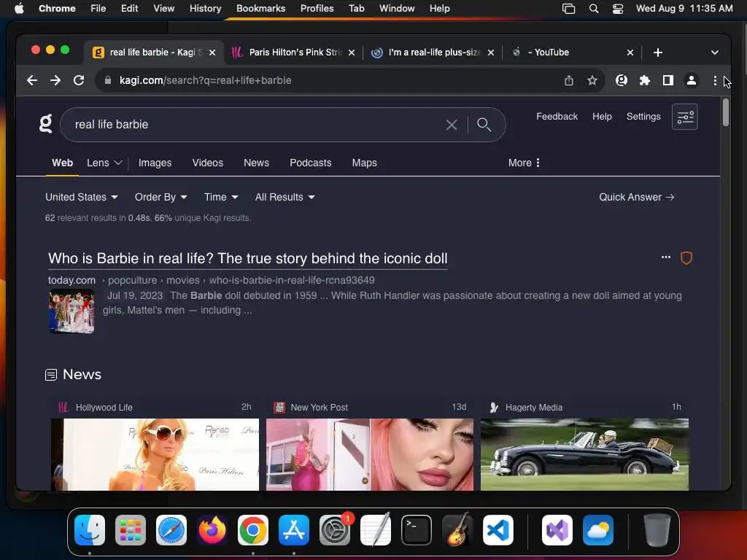The width and height of the screenshot is (747, 560).
Task: Select the News search tab
Action: click(x=256, y=163)
